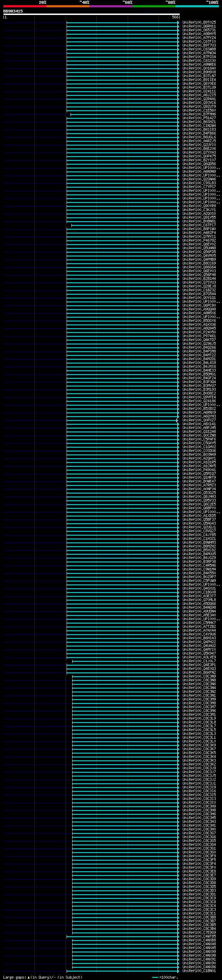Select the UniRef100_Q6QD56 entry
Image resolution: width=222 pixels, height=980 pixels.
199,164
